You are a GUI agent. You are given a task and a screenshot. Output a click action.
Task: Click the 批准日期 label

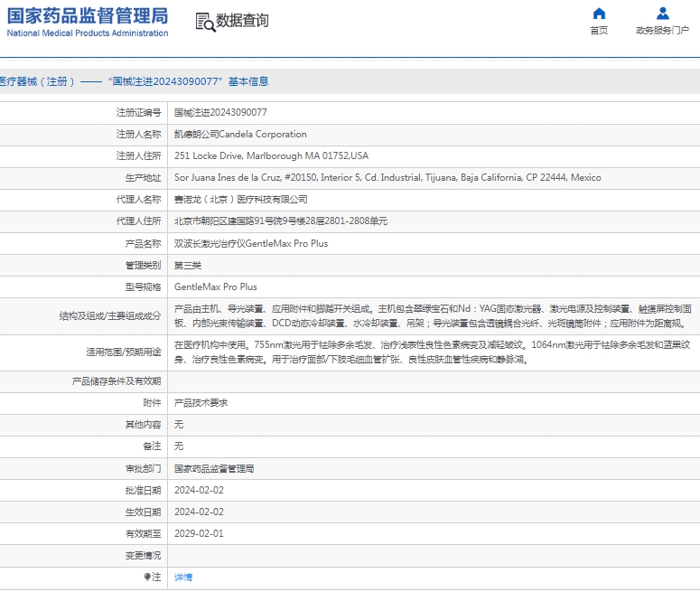click(143, 490)
